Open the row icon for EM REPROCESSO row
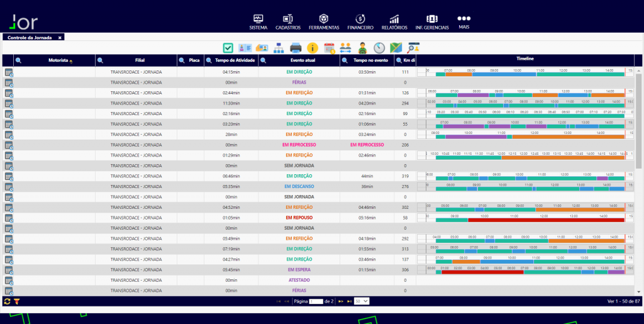Image resolution: width=644 pixels, height=324 pixels. [9, 145]
